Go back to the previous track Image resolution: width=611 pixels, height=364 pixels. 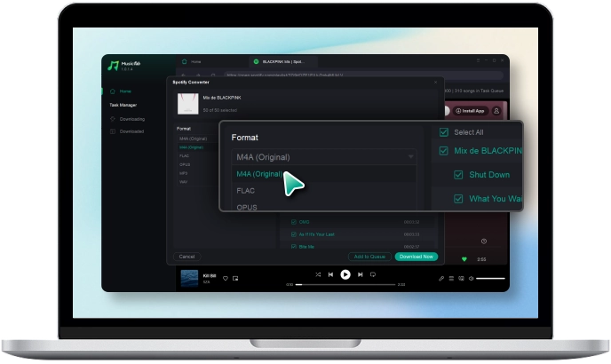[x=331, y=275]
